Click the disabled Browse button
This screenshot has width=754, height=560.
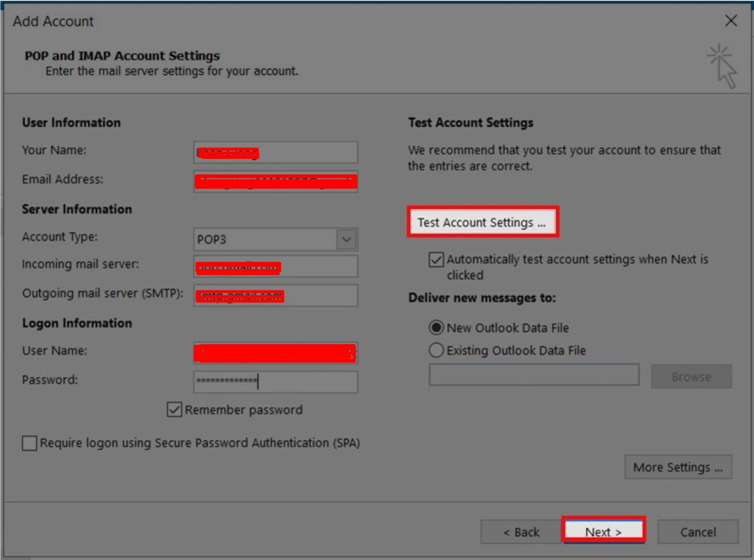[691, 376]
